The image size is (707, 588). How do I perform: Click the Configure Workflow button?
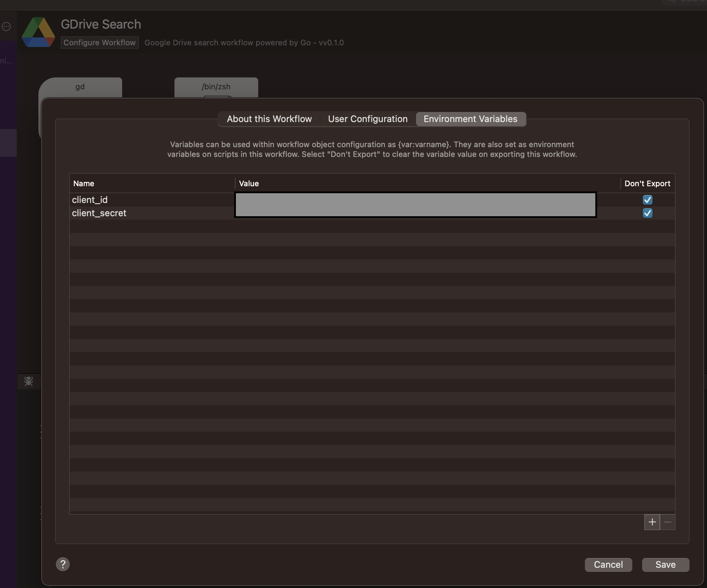pos(99,43)
